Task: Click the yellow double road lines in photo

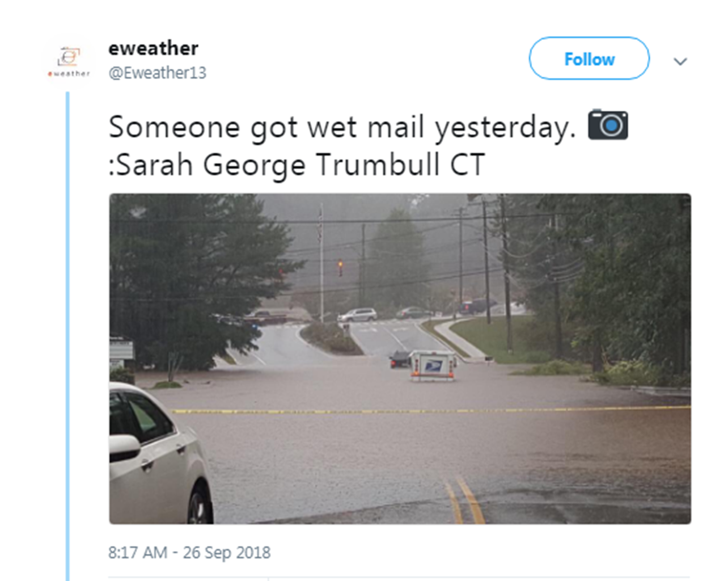Action: 464,499
